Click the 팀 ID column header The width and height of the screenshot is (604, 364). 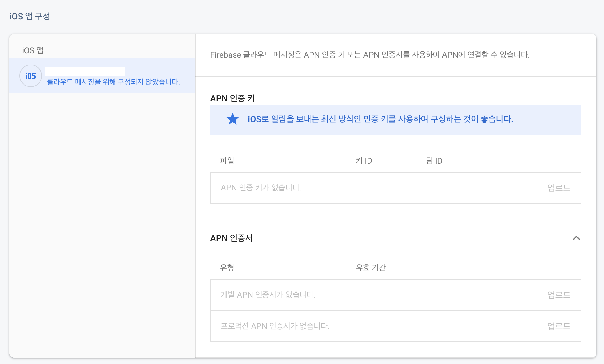coord(434,161)
